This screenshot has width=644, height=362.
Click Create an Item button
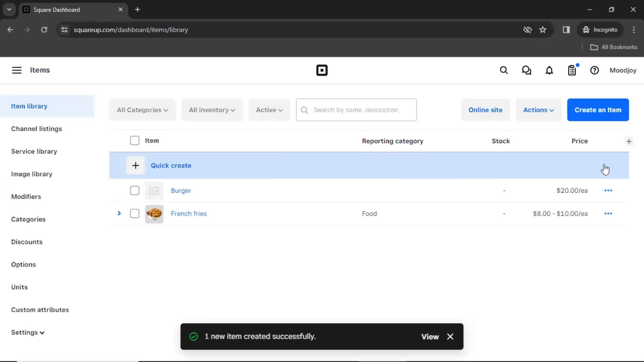click(x=598, y=110)
